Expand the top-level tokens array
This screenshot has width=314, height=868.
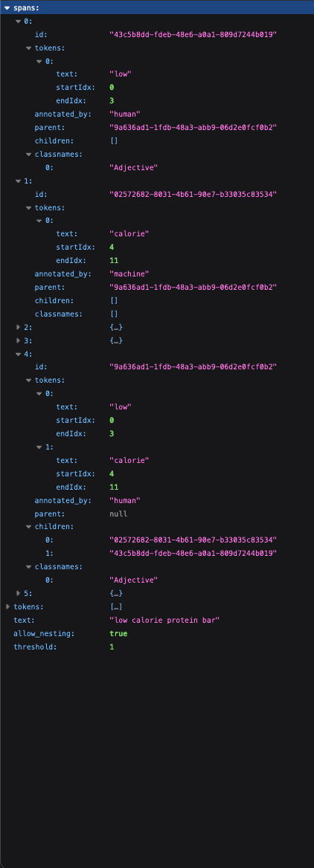coord(7,606)
